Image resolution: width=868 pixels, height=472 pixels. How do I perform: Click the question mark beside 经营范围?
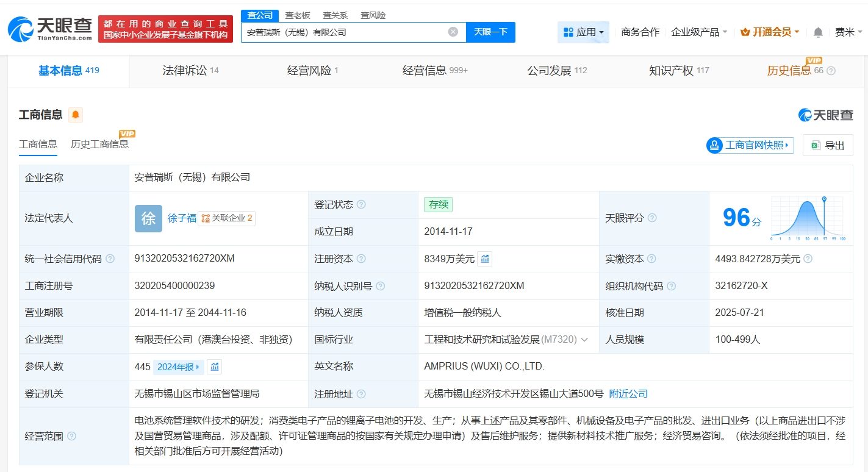pyautogui.click(x=72, y=436)
